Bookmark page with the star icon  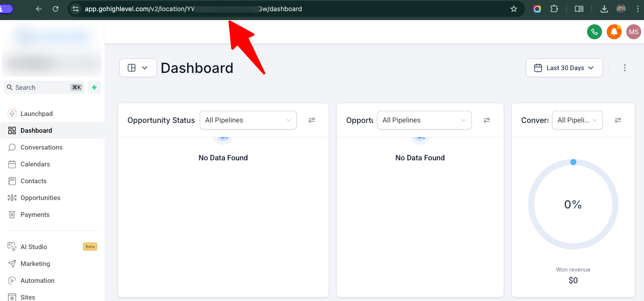click(x=514, y=9)
